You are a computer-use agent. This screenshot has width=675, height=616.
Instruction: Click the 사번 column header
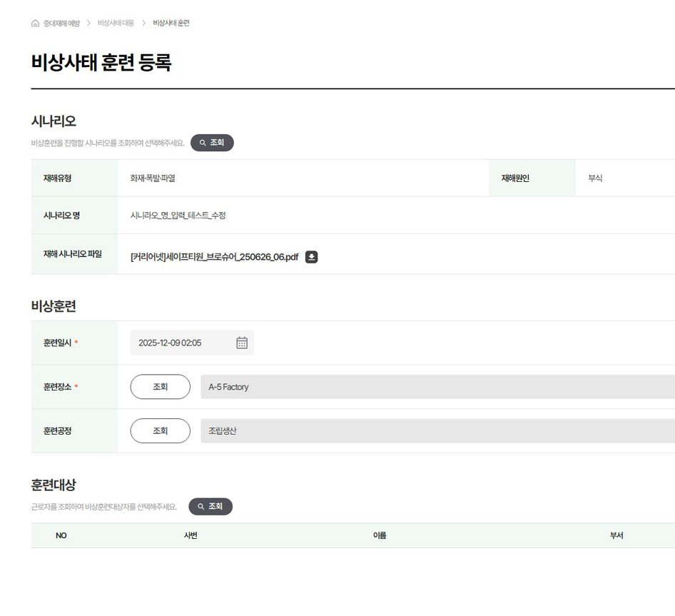coord(191,535)
